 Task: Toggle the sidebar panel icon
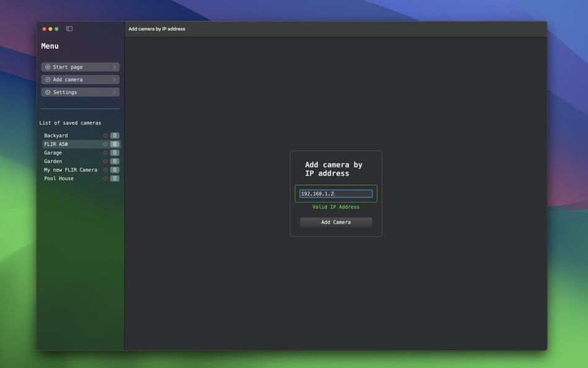pyautogui.click(x=69, y=28)
